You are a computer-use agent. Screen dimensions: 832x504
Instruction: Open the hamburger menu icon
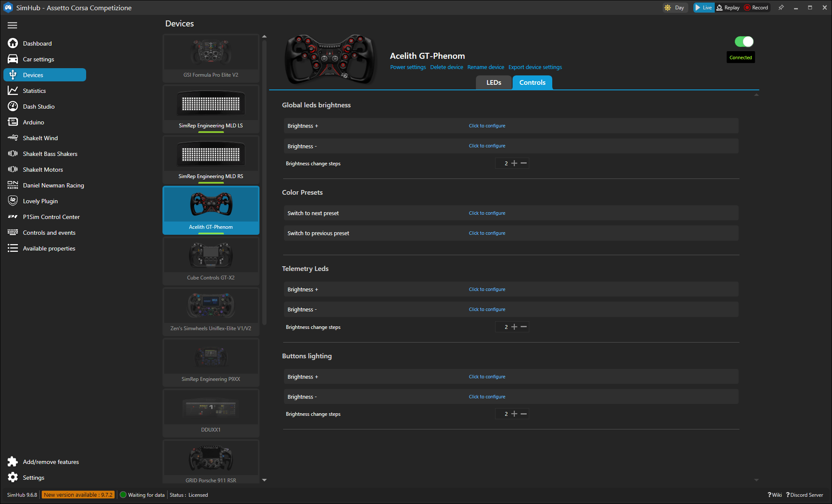click(12, 26)
